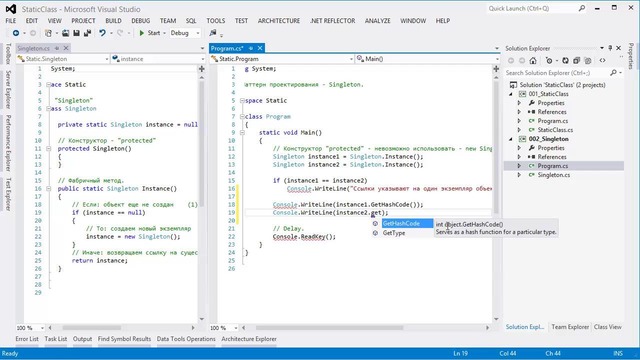The image size is (640, 360).
Task: Click the Redo arrow icon
Action: pos(120,33)
